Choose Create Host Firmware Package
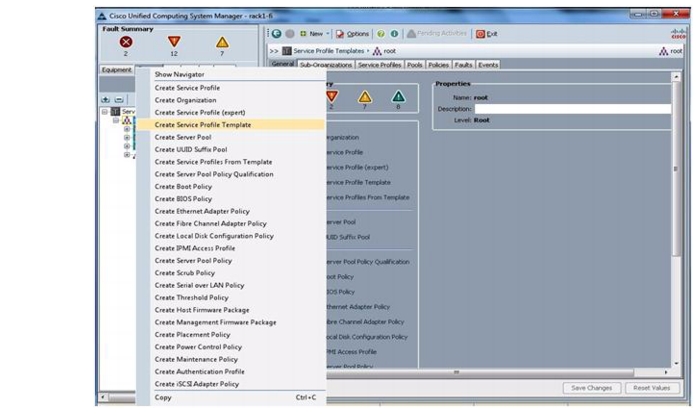The width and height of the screenshot is (698, 414). coord(231,310)
